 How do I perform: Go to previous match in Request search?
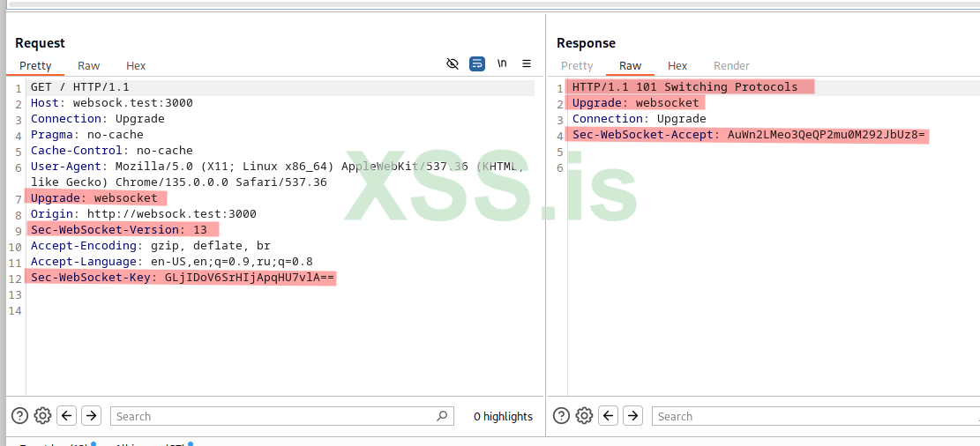(x=67, y=415)
